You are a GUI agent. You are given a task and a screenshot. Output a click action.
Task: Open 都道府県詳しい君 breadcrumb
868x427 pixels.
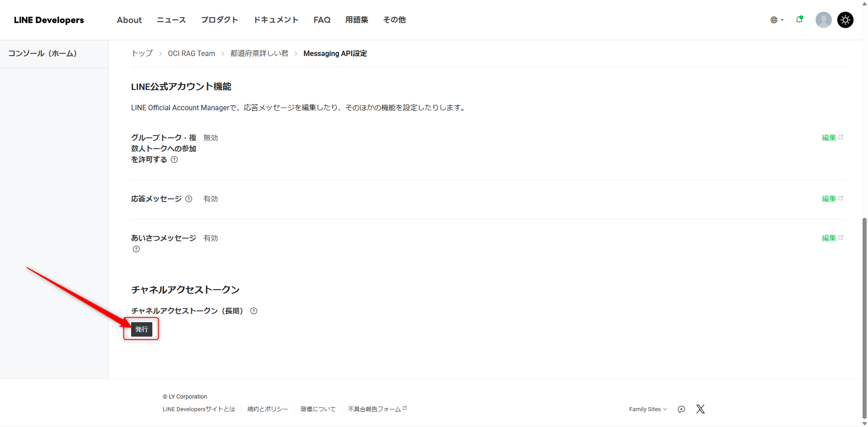coord(259,53)
